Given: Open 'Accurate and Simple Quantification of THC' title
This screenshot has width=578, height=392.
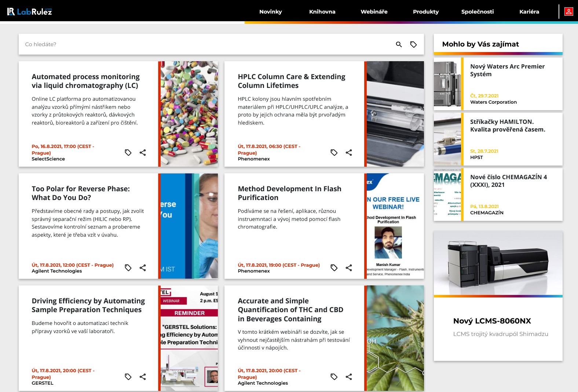Looking at the screenshot, I should pyautogui.click(x=290, y=310).
